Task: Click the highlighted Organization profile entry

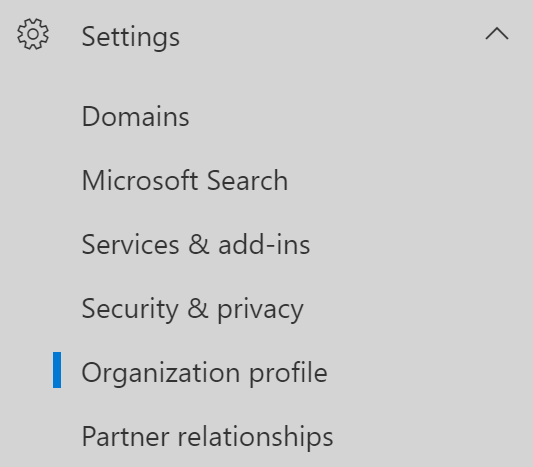Action: 204,373
